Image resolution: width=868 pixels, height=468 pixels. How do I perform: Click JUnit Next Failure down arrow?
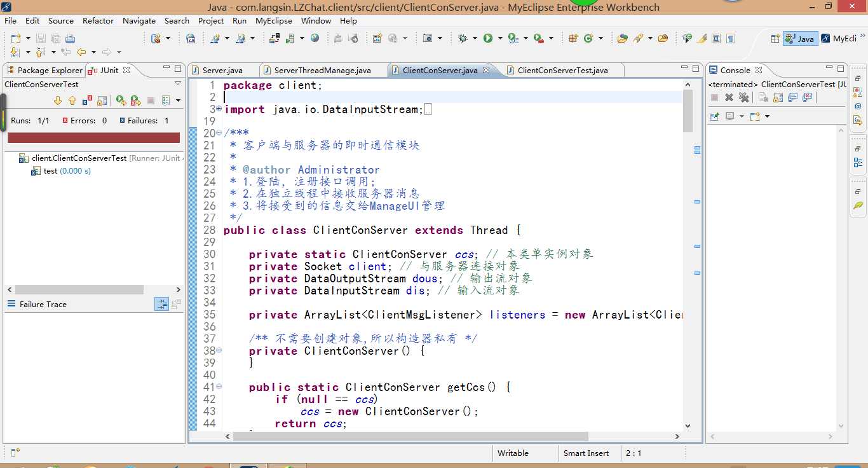[58, 100]
